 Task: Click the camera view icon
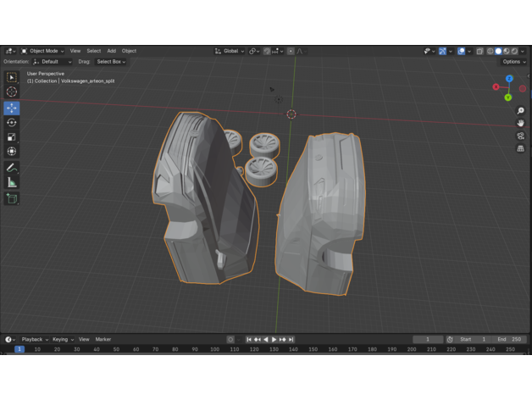[x=520, y=136]
